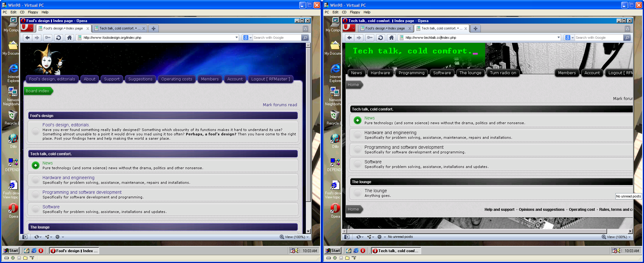Click network adapter icon in left Virtual PC statusbar
Screen dimensions: 644x263
click(31, 258)
